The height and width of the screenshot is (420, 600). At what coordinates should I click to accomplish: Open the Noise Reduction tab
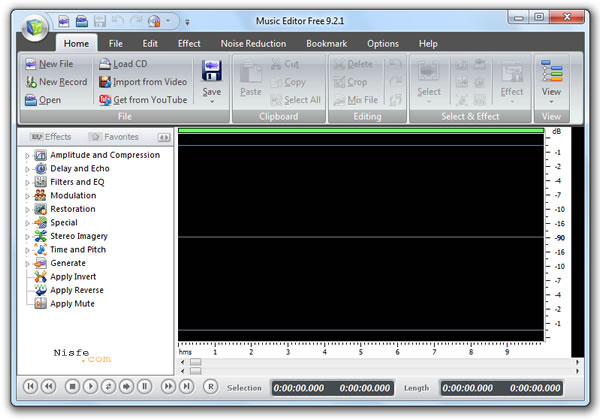click(x=253, y=44)
